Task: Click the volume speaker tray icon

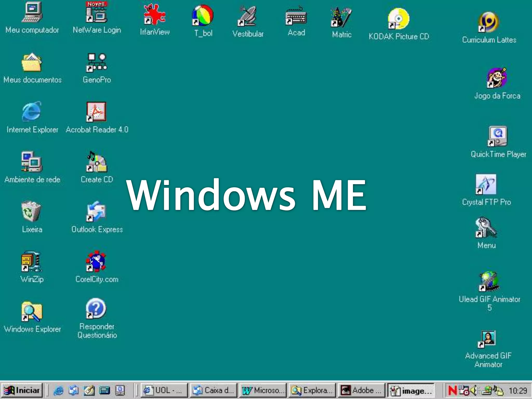Action: tap(474, 390)
